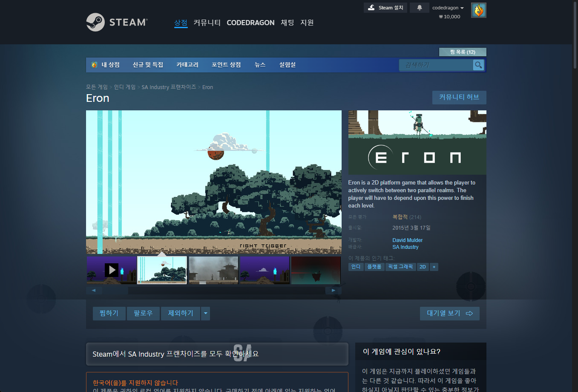Click the 인디 tag
578x392 pixels.
[356, 267]
